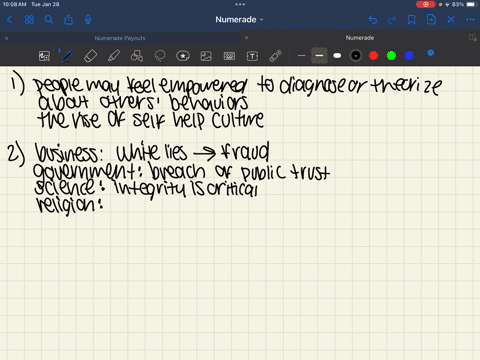Expand the top center multitasking dots
This screenshot has height=360, width=480.
[240, 5]
